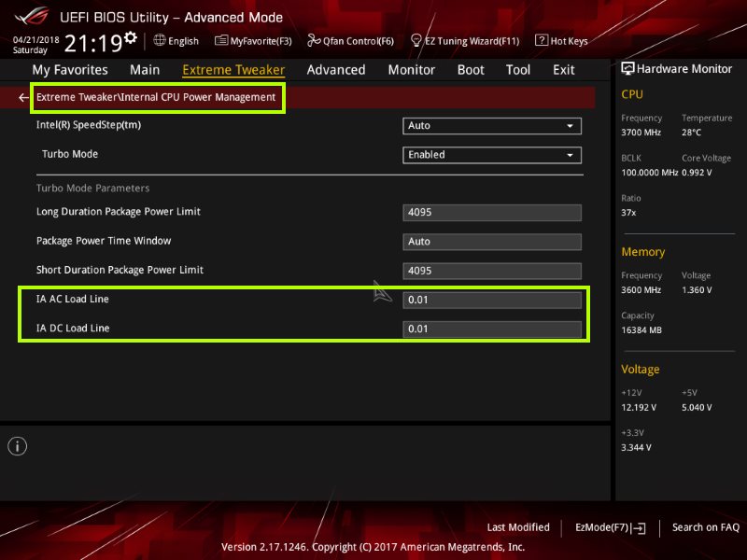
Task: Click the Hot Keys question mark icon
Action: [542, 40]
